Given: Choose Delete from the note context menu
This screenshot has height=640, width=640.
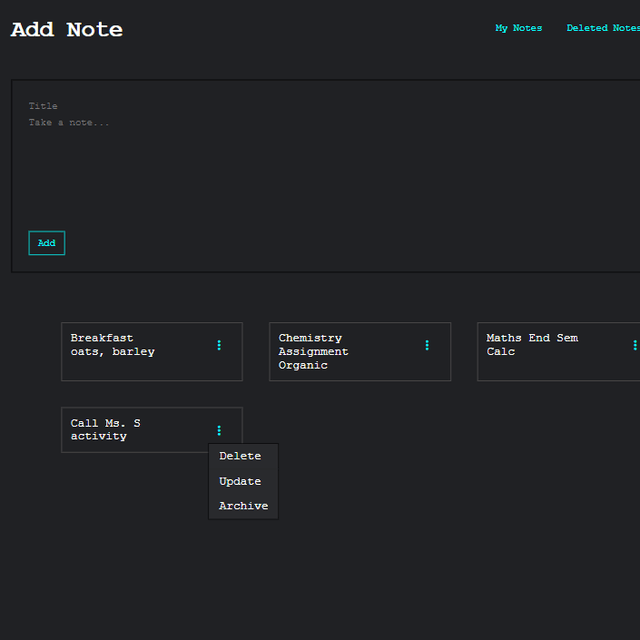Looking at the screenshot, I should [240, 456].
